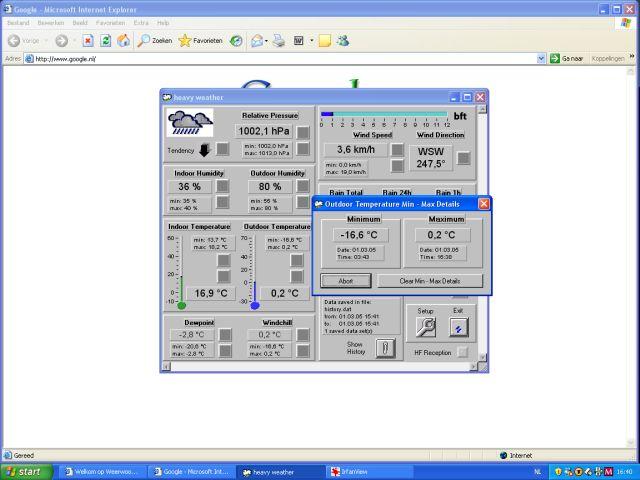Viewport: 640px width, 480px height.
Task: Click Clear Min - Max Details button
Action: click(430, 281)
